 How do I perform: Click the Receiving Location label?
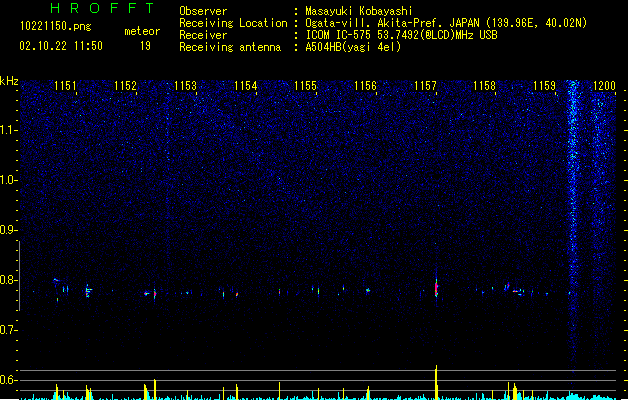(x=233, y=23)
